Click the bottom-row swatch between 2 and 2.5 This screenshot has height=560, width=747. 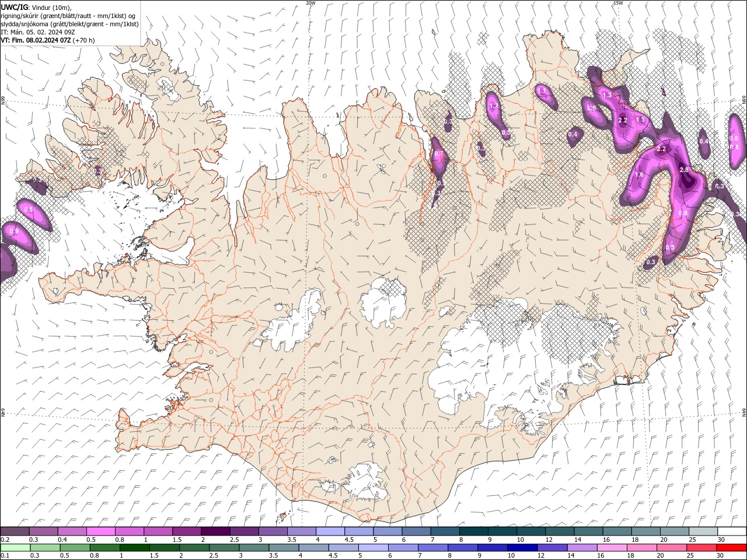[x=194, y=548]
